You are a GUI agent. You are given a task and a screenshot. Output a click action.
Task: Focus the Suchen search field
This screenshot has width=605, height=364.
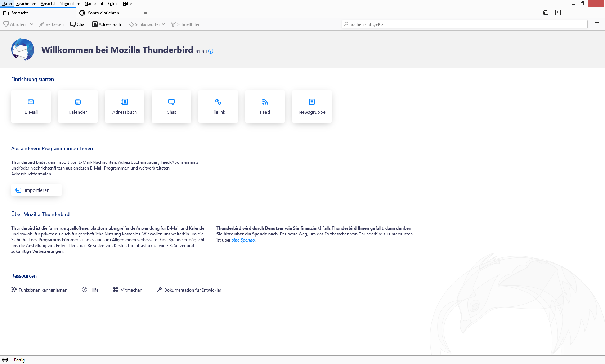pyautogui.click(x=465, y=24)
